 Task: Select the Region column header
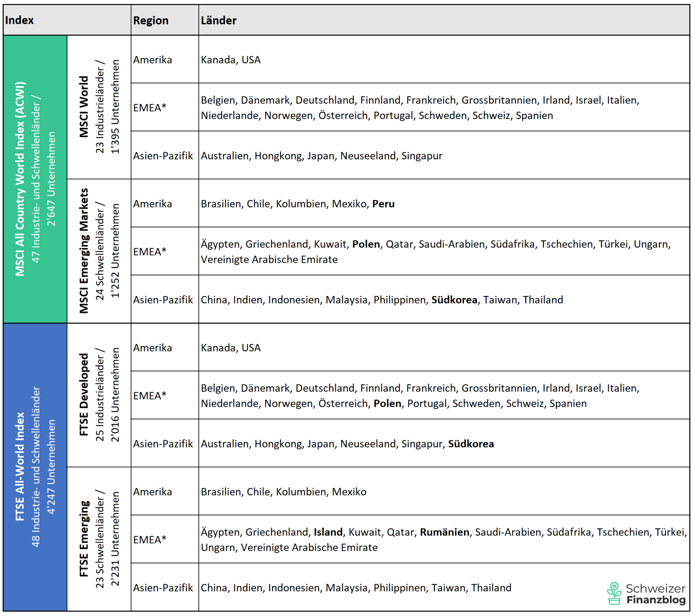pyautogui.click(x=151, y=20)
